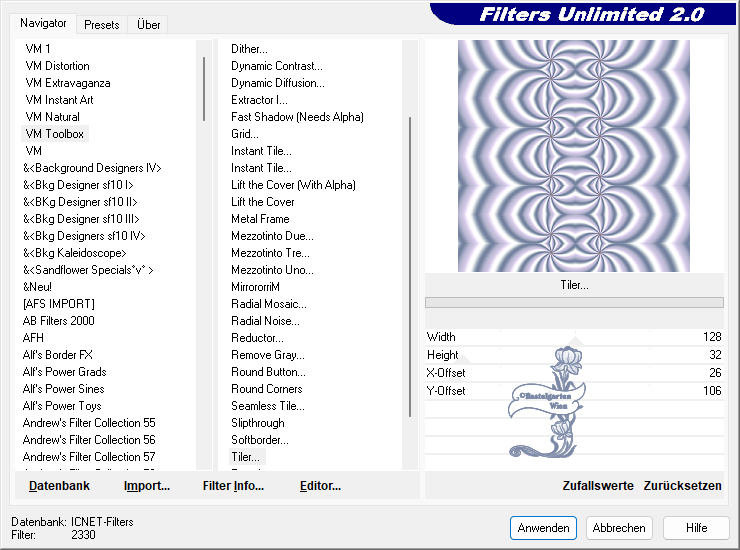Image resolution: width=740 pixels, height=550 pixels.
Task: Open the Über tab
Action: (x=148, y=24)
